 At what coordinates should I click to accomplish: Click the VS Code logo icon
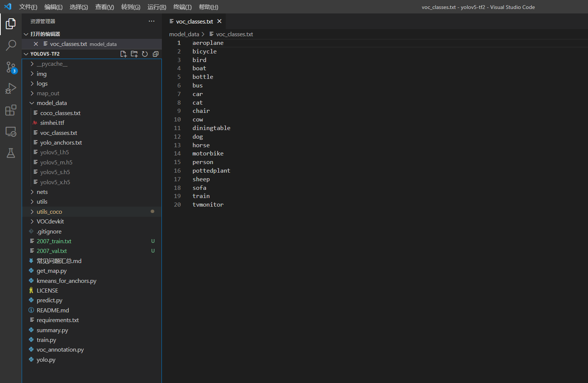(x=8, y=7)
